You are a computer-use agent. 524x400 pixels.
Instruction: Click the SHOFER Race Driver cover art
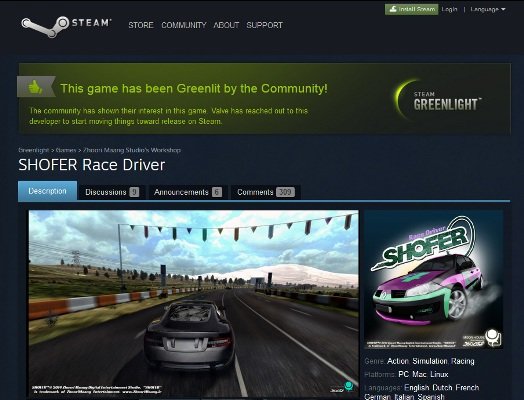click(x=433, y=279)
